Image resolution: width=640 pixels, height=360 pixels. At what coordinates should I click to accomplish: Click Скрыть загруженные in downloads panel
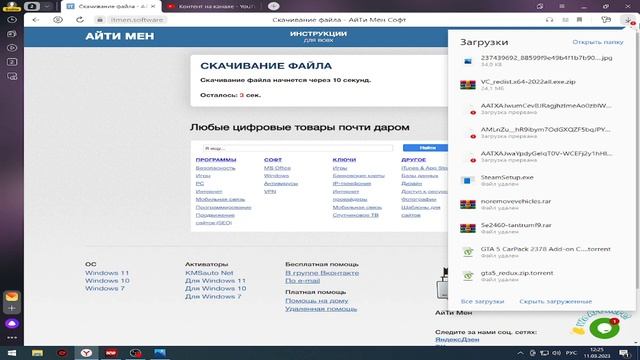click(556, 301)
